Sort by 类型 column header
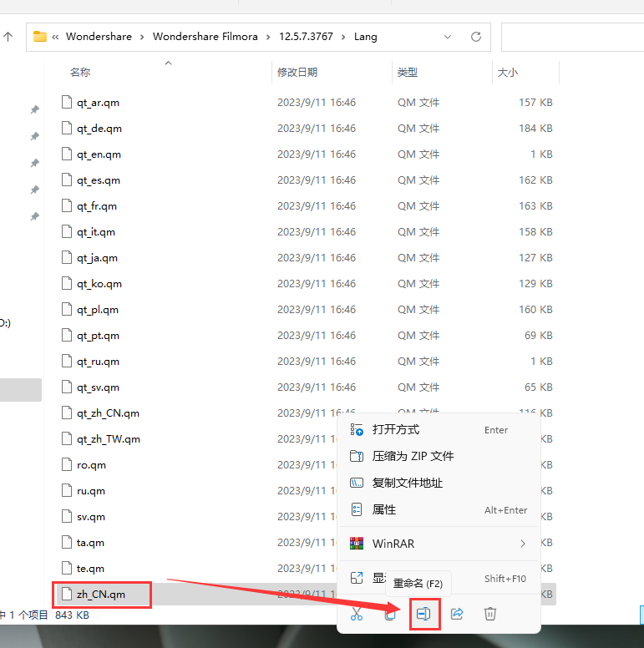Viewport: 644px width, 648px height. click(407, 73)
